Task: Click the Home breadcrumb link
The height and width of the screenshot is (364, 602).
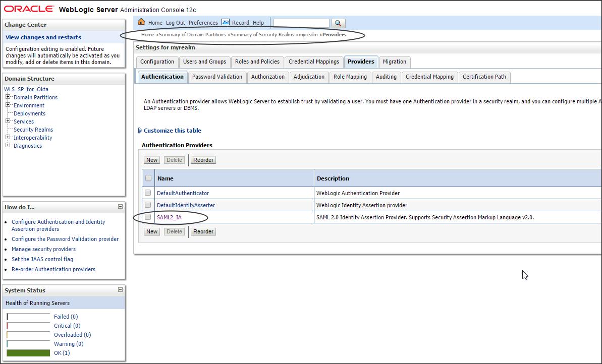Action: pos(147,34)
